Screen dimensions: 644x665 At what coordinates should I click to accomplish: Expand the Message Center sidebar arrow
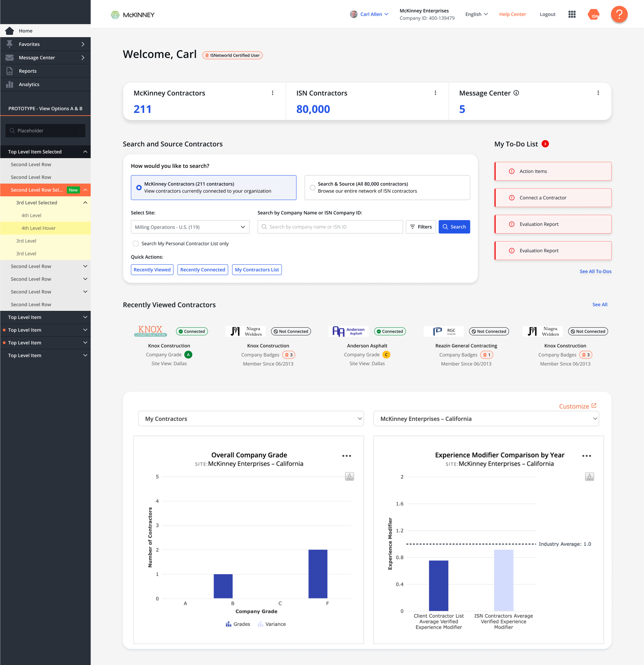(83, 58)
